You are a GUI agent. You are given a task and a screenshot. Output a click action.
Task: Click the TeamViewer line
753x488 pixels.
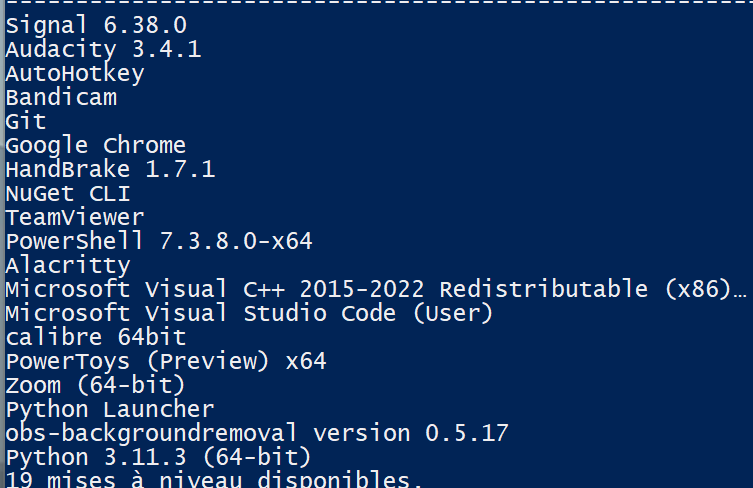75,217
